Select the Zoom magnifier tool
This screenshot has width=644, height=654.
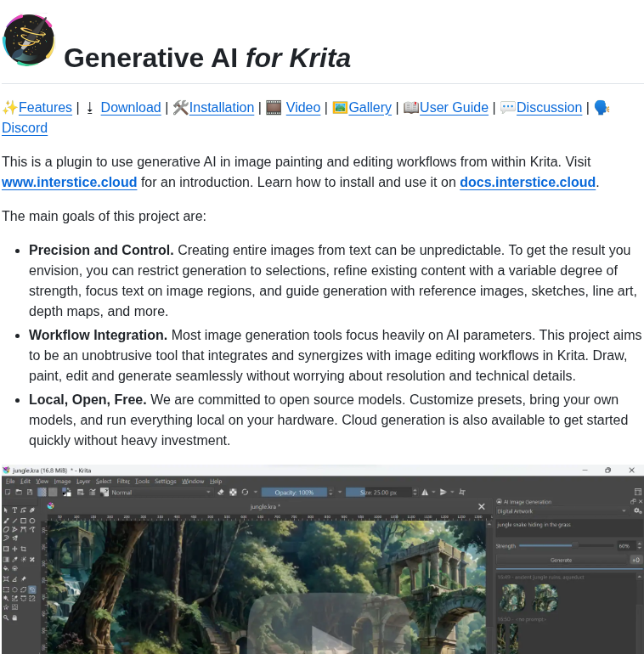point(6,617)
